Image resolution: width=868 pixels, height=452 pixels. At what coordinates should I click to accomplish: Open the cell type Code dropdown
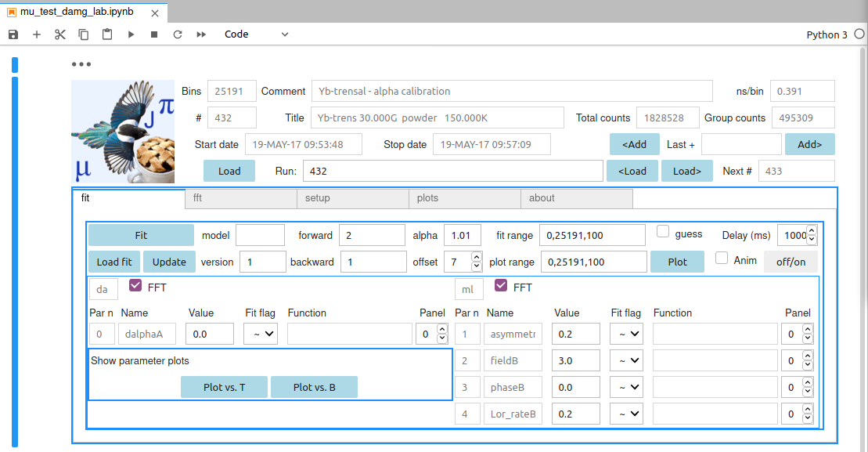[256, 34]
